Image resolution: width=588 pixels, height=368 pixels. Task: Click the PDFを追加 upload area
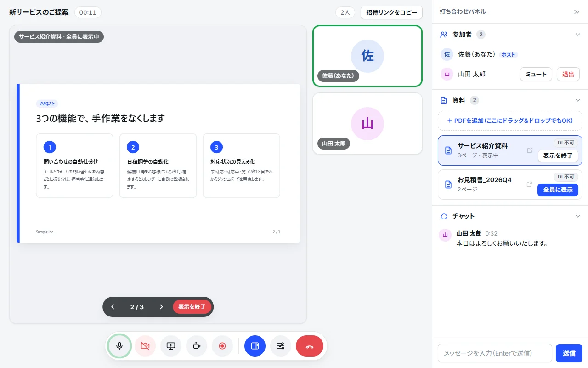(x=510, y=121)
